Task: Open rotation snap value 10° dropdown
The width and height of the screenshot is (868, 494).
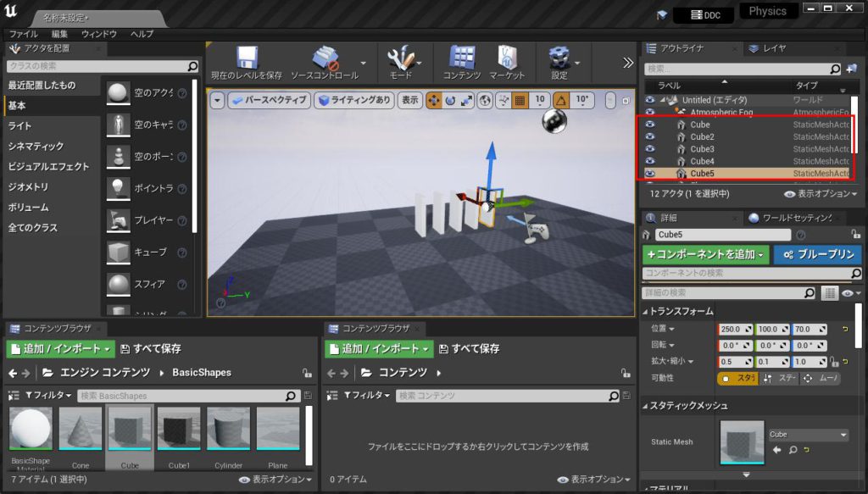Action: (581, 100)
